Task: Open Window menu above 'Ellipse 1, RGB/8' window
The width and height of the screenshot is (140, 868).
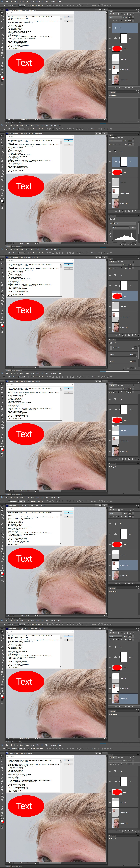Action: [x=53, y=249]
